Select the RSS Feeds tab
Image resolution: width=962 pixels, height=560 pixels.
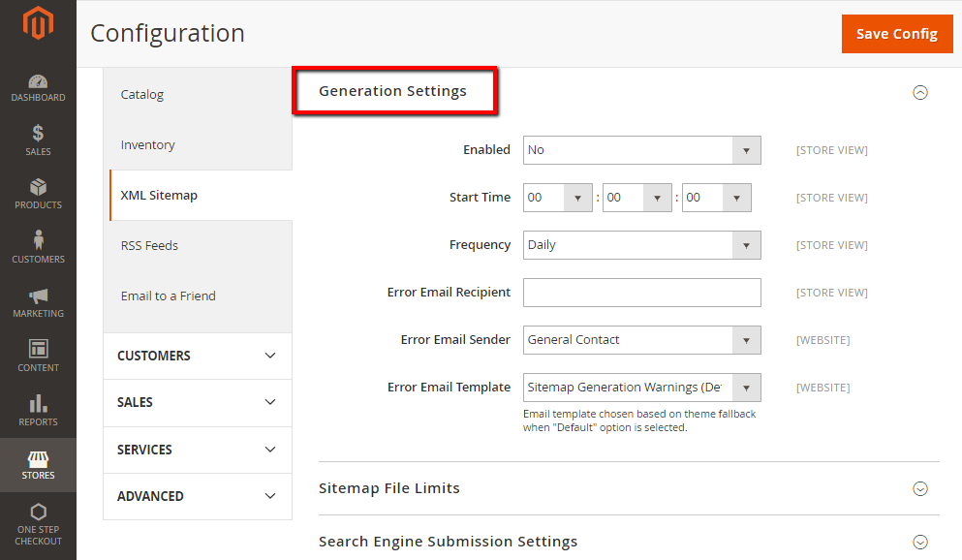[x=149, y=246]
